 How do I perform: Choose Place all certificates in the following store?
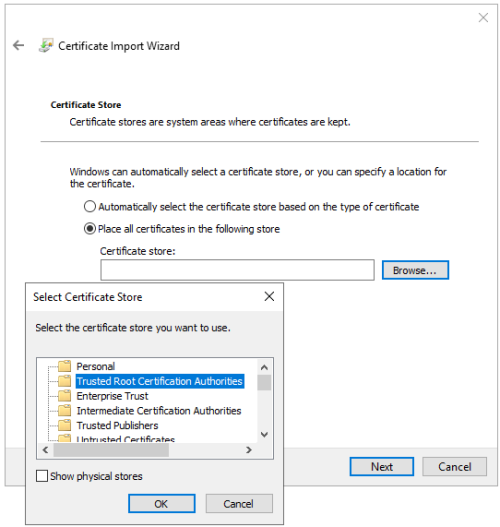(x=90, y=229)
